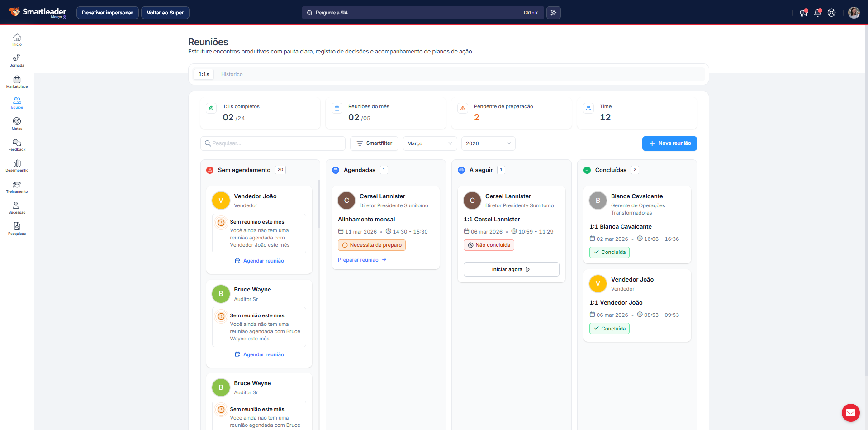Open the Início home icon in sidebar

pyautogui.click(x=17, y=40)
